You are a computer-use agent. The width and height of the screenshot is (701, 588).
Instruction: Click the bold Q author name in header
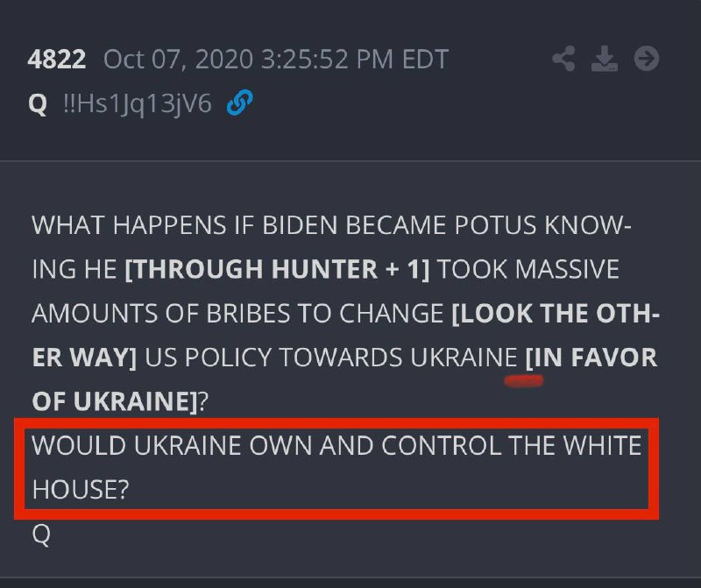click(x=38, y=103)
